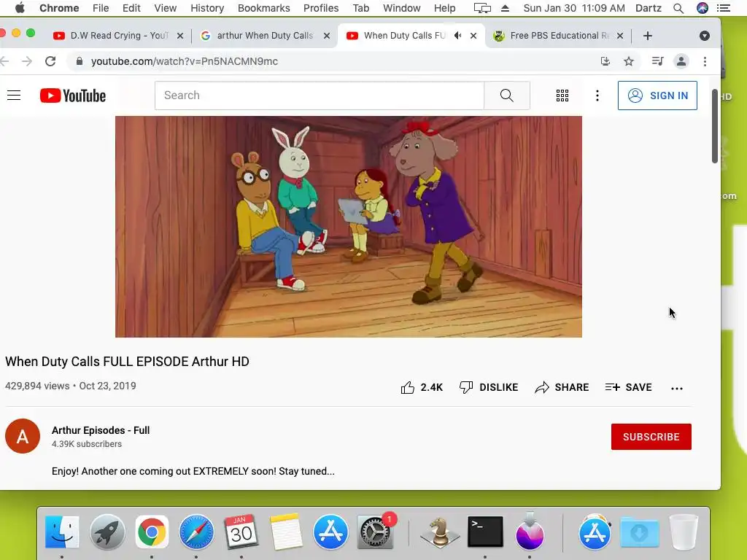
Task: Open Terminal from the Dock
Action: 485,532
